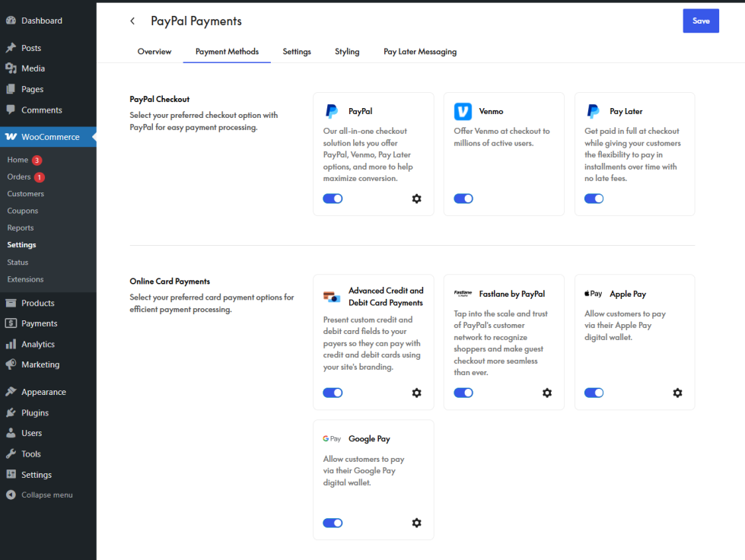Click the credit card icon for Advanced Card Payments
Viewport: 745px width, 560px height.
(332, 297)
